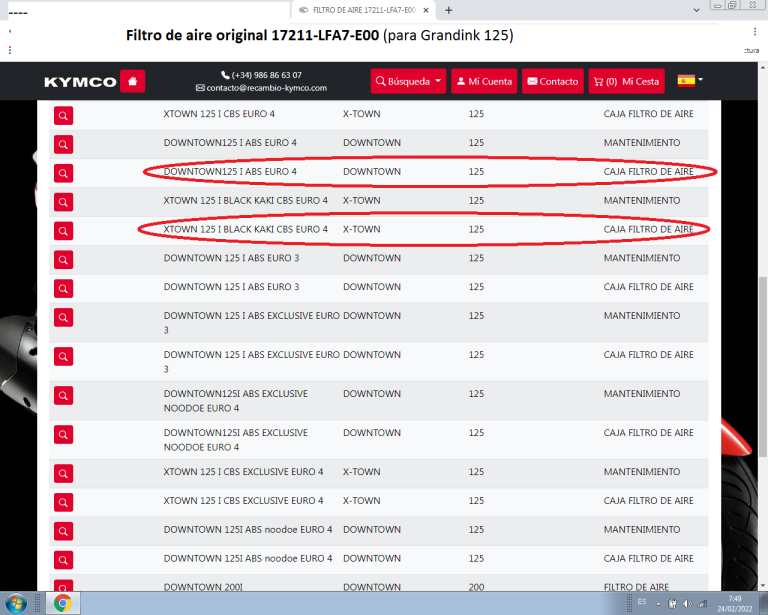Click magnifier icon for circled DOWNTOWN125 I ABS EURO 4 row
The image size is (768, 615).
click(x=63, y=174)
